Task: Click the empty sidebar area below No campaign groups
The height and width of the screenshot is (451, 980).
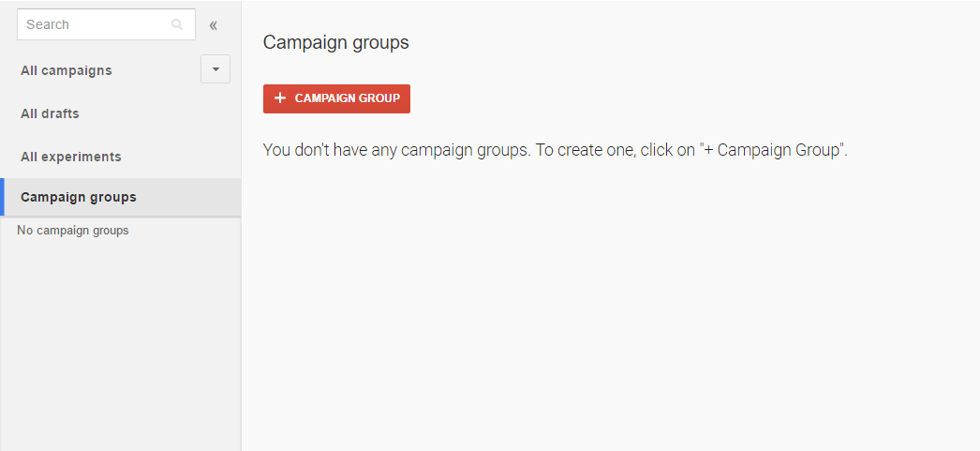Action: (121, 344)
